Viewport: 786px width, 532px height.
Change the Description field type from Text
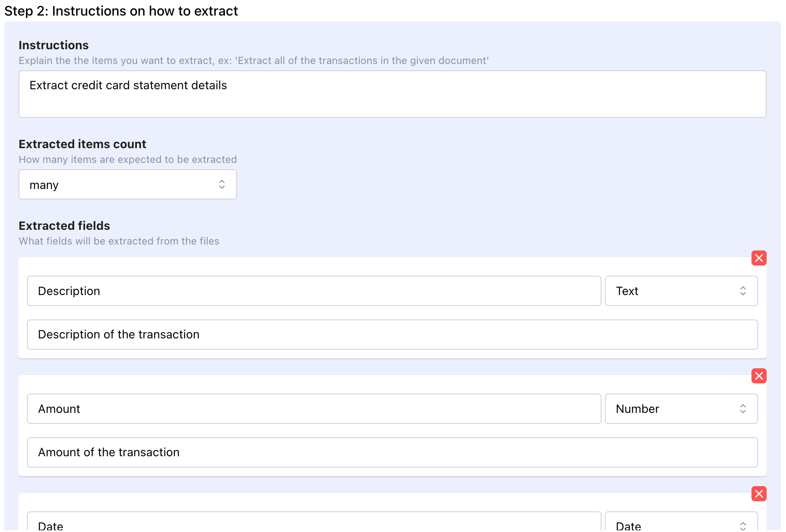click(x=681, y=291)
